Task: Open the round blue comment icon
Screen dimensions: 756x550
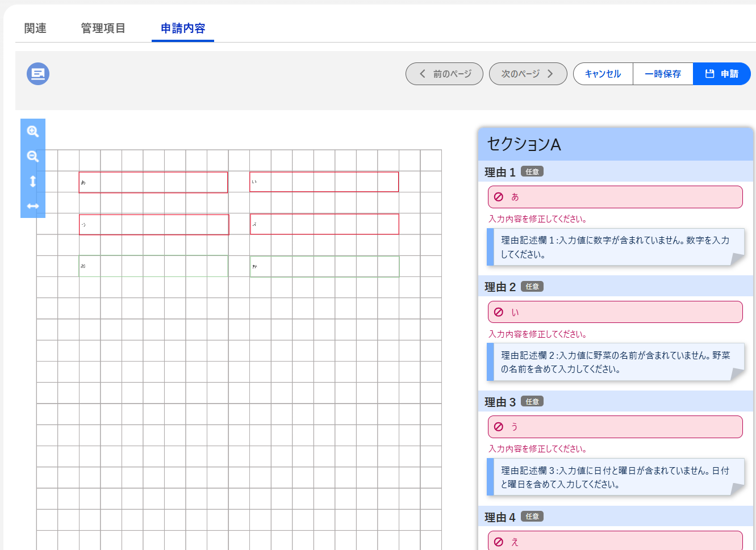Action: click(x=38, y=74)
